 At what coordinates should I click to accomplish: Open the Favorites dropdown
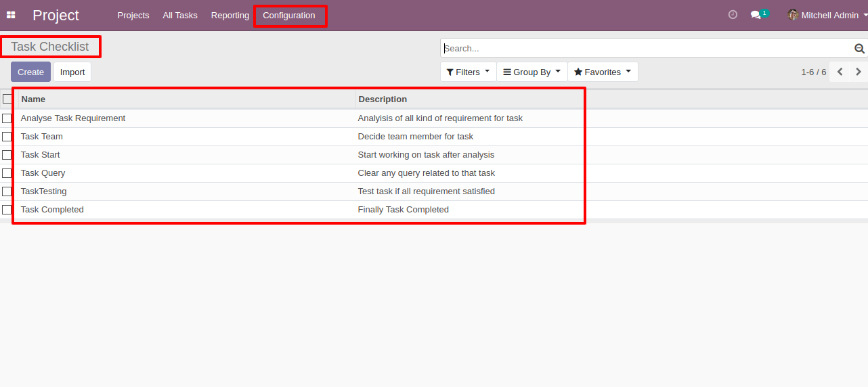tap(603, 72)
